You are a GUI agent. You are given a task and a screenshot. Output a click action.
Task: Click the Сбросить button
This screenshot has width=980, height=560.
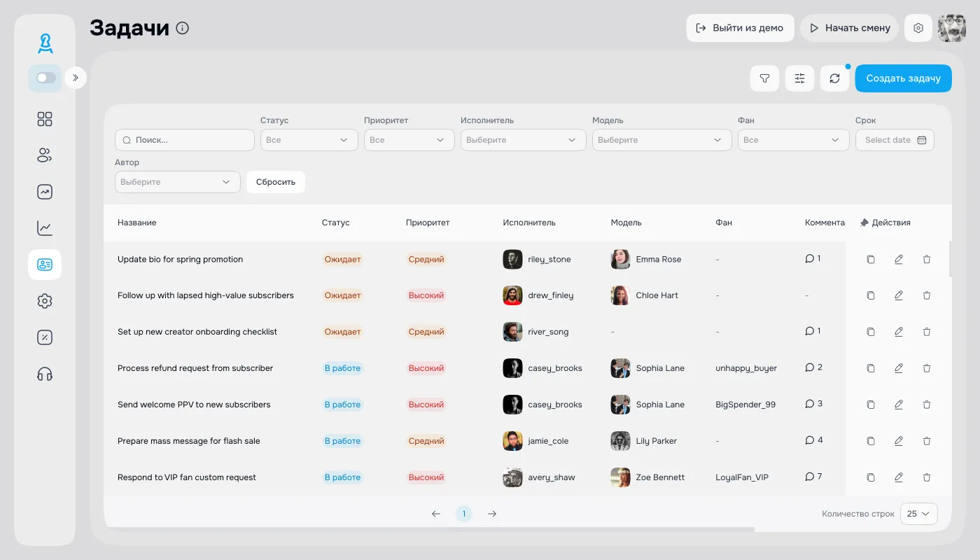coord(276,182)
